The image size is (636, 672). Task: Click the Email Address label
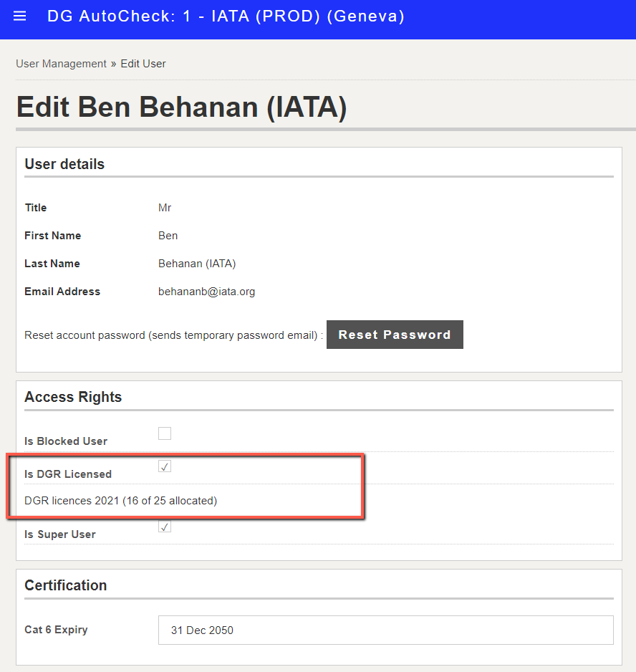(62, 292)
